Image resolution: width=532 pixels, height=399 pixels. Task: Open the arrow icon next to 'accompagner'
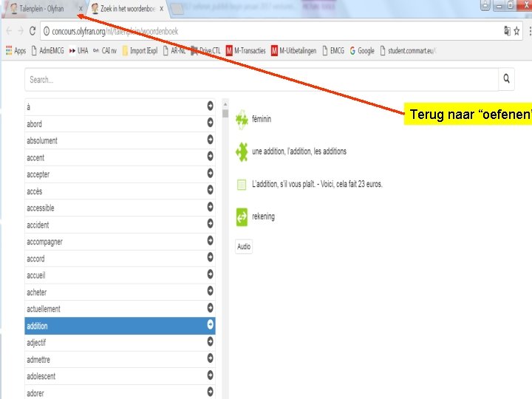[x=210, y=240]
